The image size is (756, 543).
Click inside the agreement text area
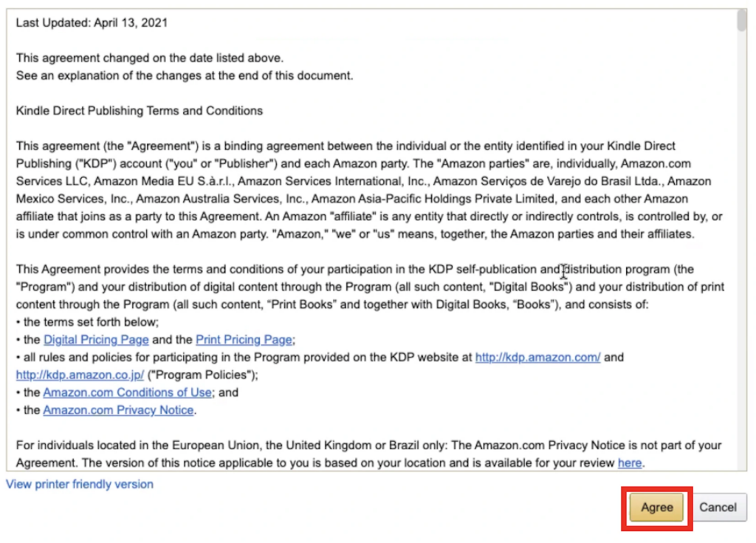click(369, 222)
